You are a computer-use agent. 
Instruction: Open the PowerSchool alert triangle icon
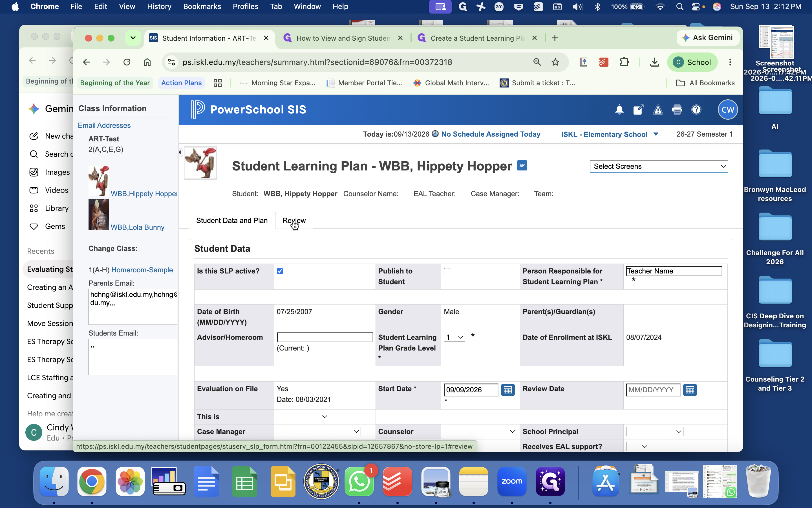pos(658,110)
